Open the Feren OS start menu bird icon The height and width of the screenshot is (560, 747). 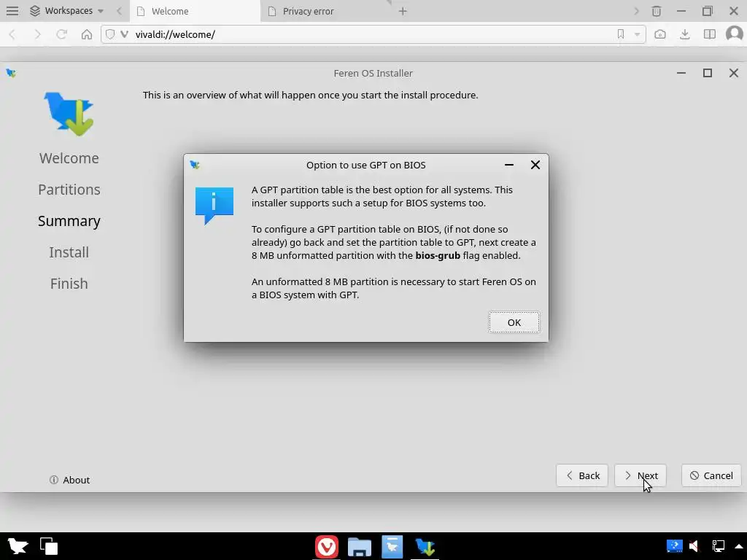(18, 546)
